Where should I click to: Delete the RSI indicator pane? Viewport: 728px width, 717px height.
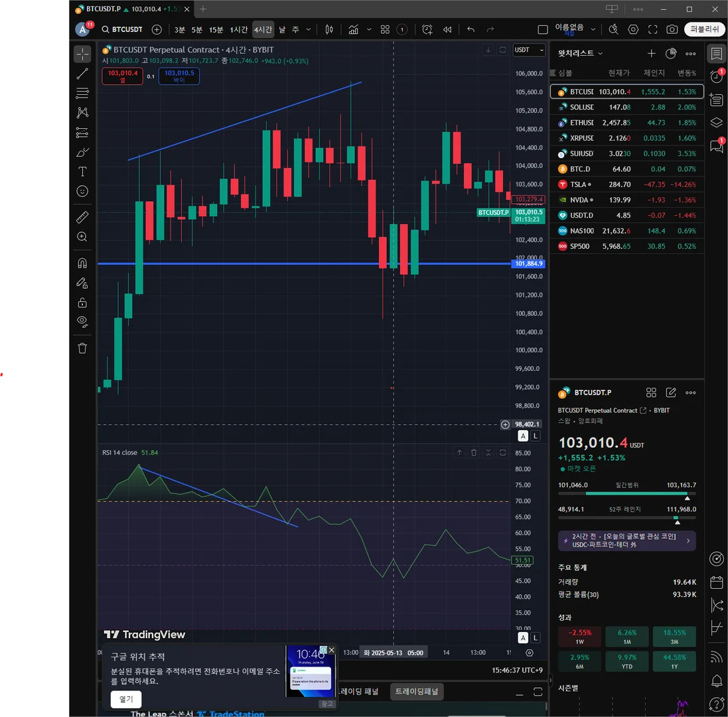(474, 453)
